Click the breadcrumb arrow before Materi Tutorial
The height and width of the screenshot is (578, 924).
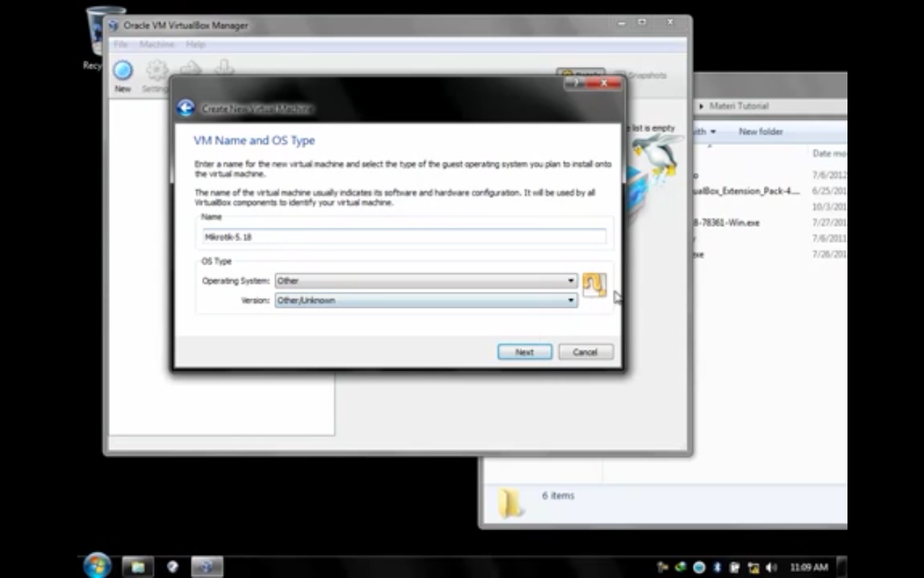tap(700, 106)
